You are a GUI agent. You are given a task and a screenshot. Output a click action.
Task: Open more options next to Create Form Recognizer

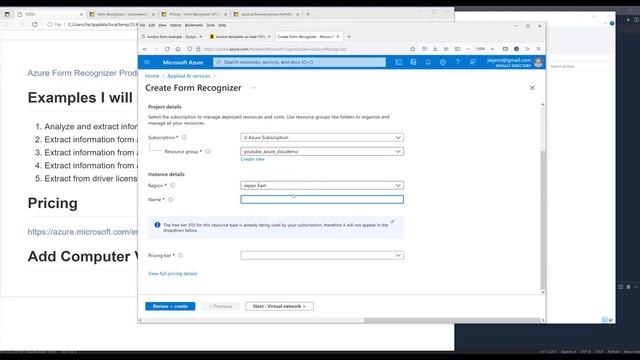coord(253,88)
